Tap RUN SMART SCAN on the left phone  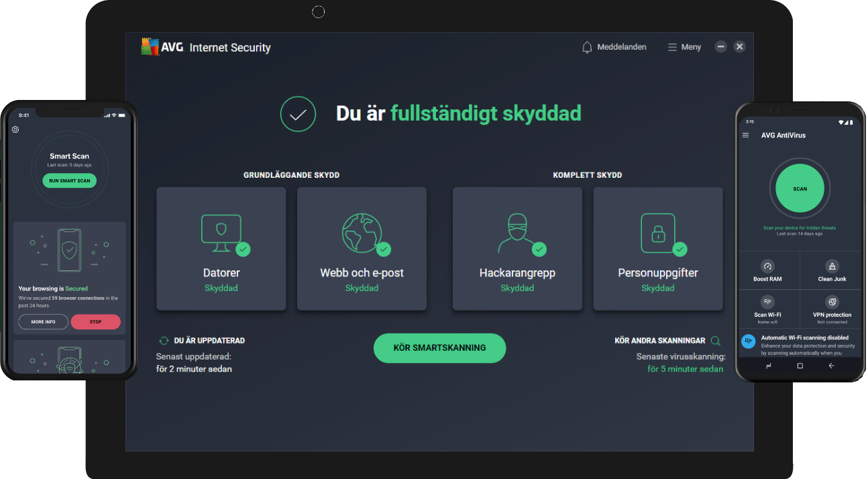(x=69, y=180)
